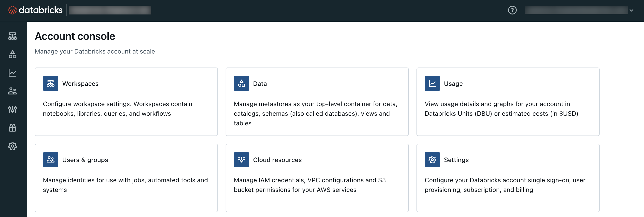Screen dimensions: 644x217
Task: Open the Data card title
Action: coord(260,83)
